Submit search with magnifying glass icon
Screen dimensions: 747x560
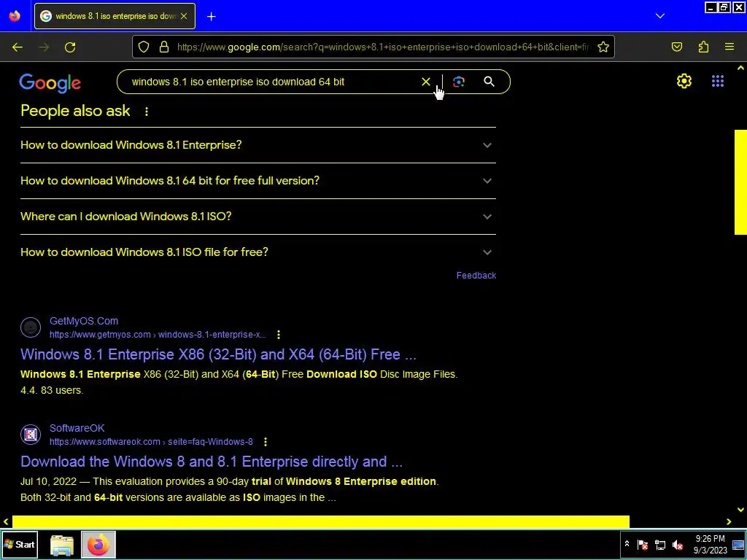(x=489, y=82)
